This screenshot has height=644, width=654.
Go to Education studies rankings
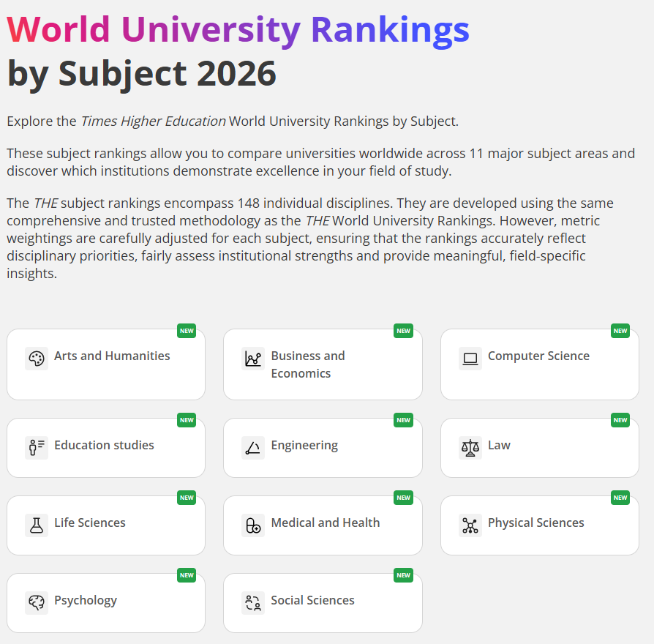point(104,446)
